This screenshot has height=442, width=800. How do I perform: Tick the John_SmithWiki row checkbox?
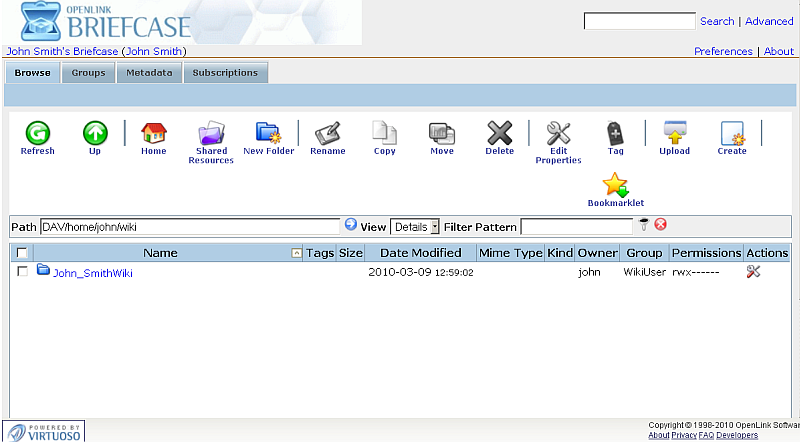[23, 272]
